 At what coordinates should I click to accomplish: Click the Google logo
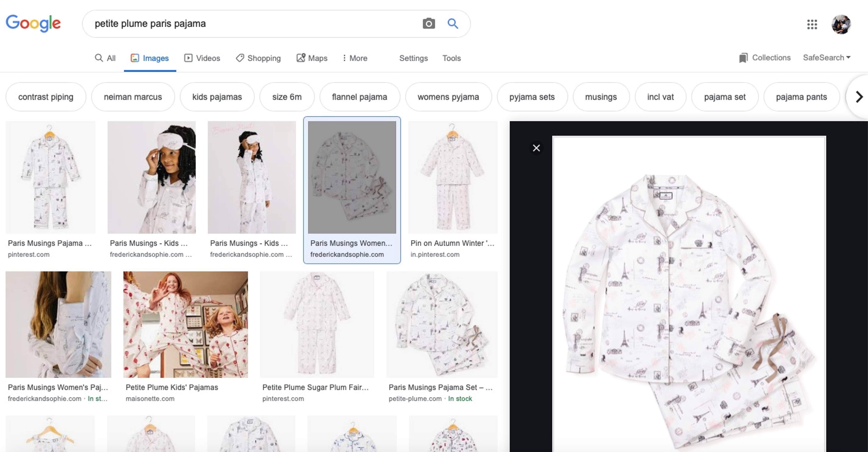pos(33,24)
